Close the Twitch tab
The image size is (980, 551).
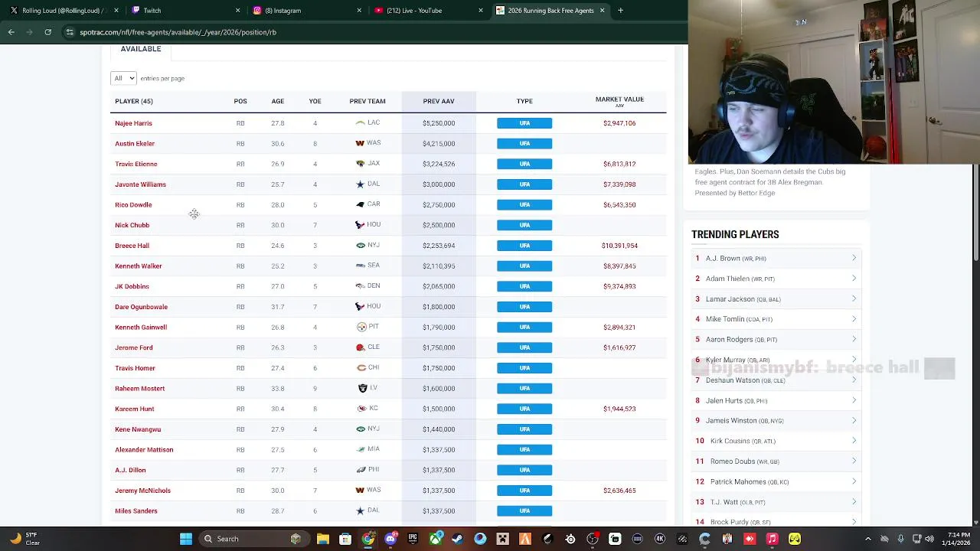click(x=237, y=11)
